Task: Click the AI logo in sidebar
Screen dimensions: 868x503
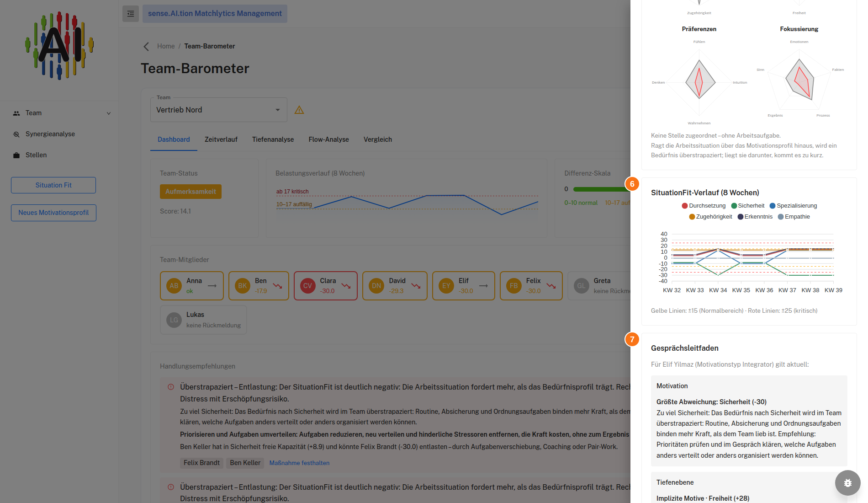Action: click(x=59, y=45)
